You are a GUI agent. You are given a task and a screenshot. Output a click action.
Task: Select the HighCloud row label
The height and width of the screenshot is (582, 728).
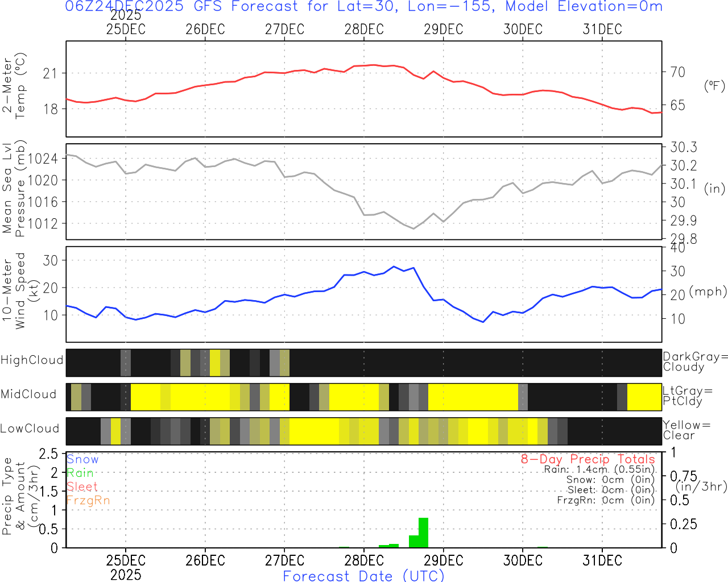pyautogui.click(x=32, y=360)
